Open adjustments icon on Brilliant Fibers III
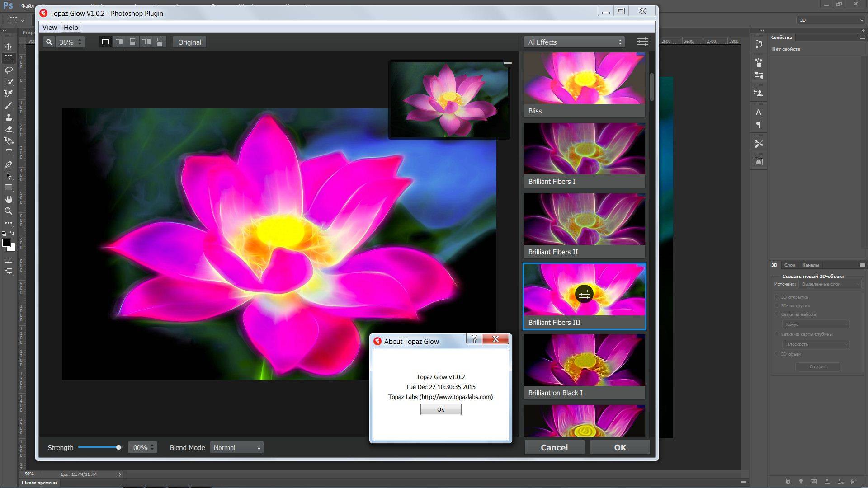This screenshot has height=488, width=868. pyautogui.click(x=584, y=294)
